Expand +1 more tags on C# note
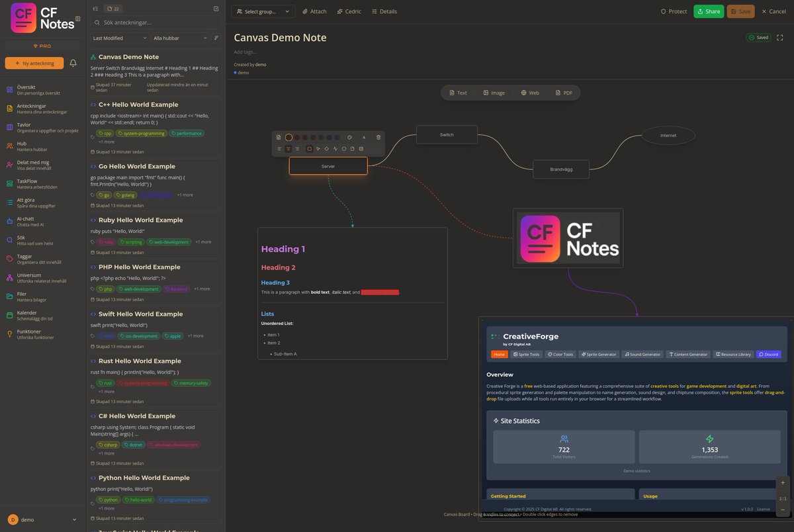This screenshot has height=532, width=794. point(107,453)
